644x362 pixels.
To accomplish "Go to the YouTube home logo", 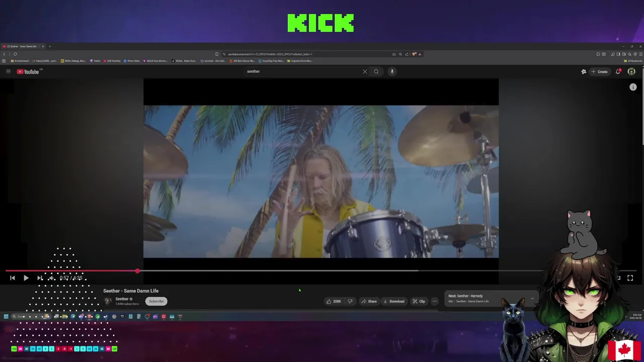I will (29, 71).
